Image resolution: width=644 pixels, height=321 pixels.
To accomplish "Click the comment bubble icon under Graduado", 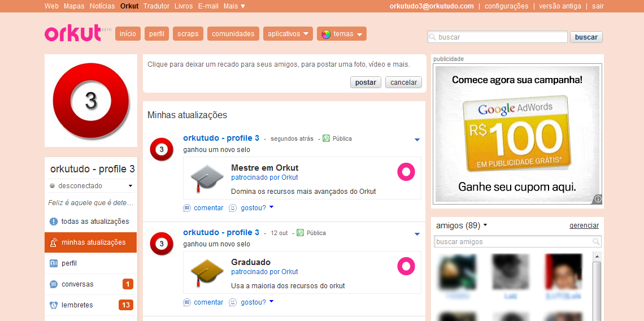I will point(187,302).
